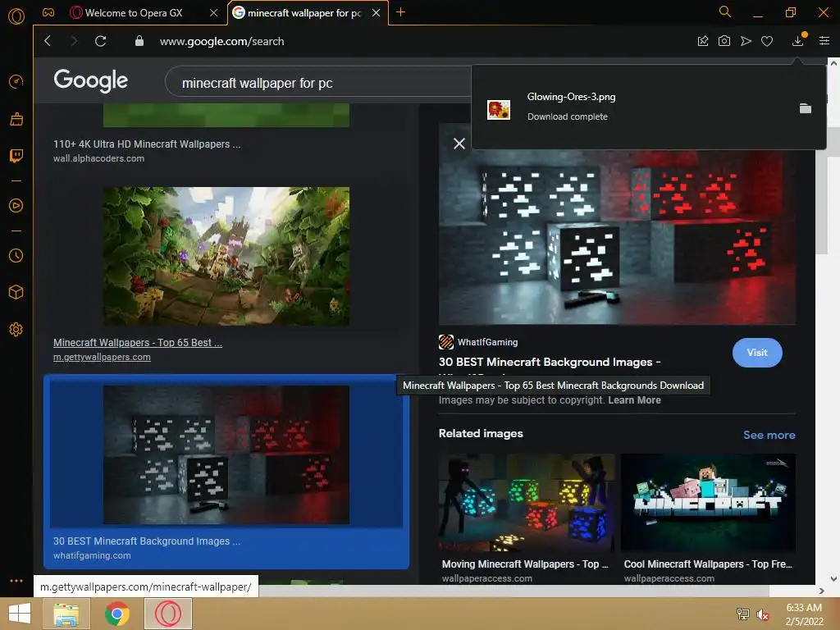Open Extensions cube icon in sidebar
This screenshot has width=840, height=630.
[16, 292]
